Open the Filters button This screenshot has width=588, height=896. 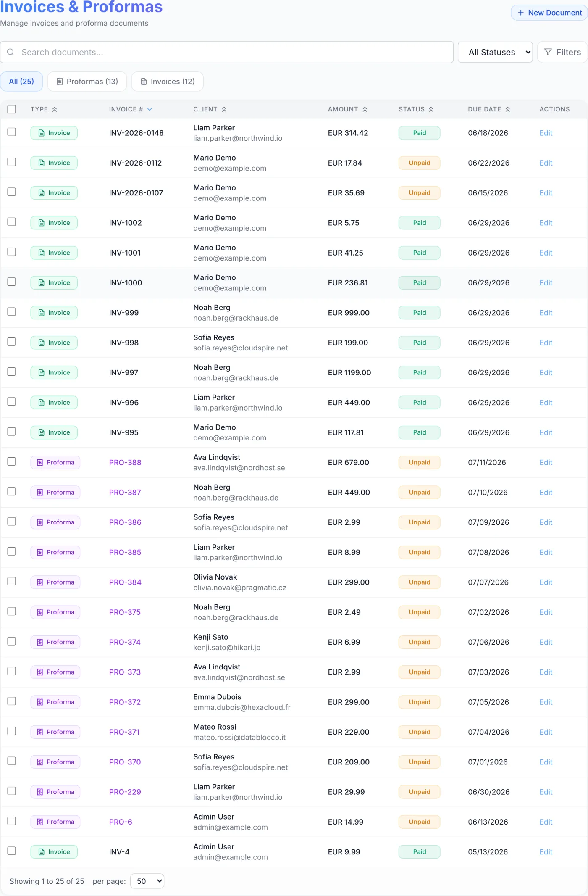[x=562, y=52]
